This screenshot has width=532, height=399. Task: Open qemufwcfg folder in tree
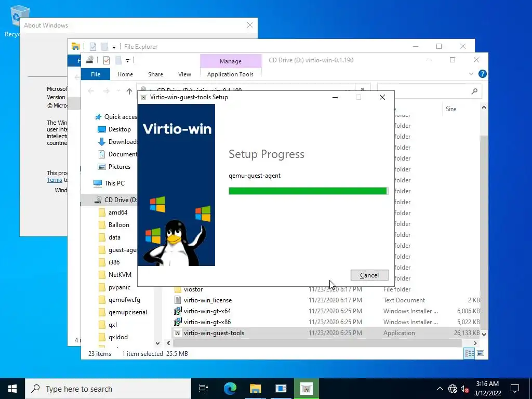click(x=119, y=300)
